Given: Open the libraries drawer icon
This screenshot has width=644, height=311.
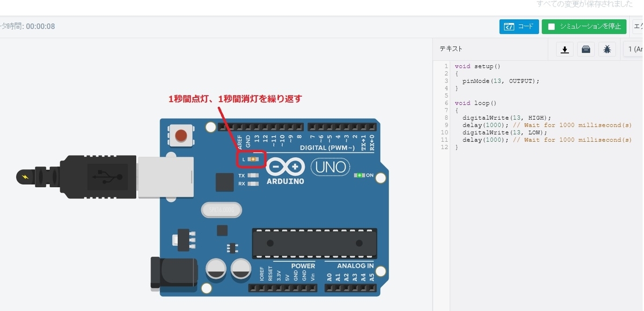Looking at the screenshot, I should (586, 49).
